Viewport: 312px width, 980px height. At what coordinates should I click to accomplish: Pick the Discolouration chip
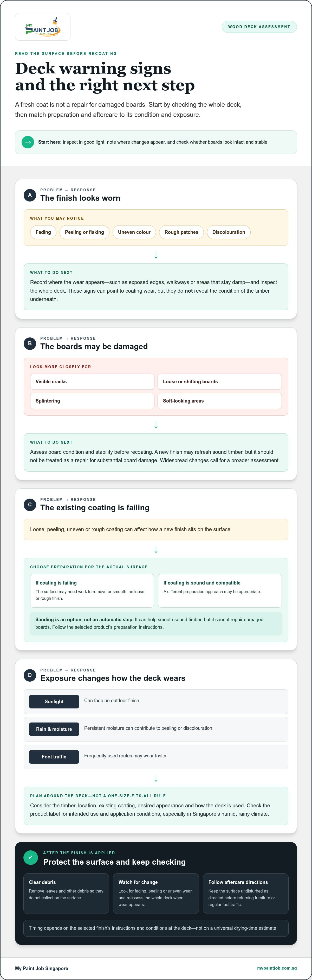coord(229,232)
